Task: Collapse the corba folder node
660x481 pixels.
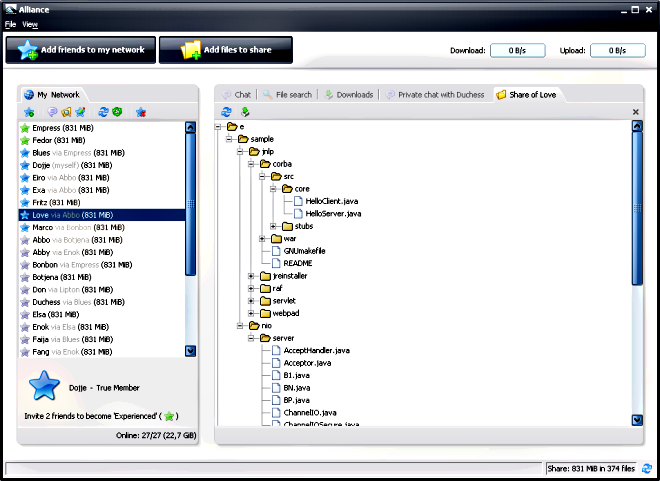Action: (x=251, y=164)
